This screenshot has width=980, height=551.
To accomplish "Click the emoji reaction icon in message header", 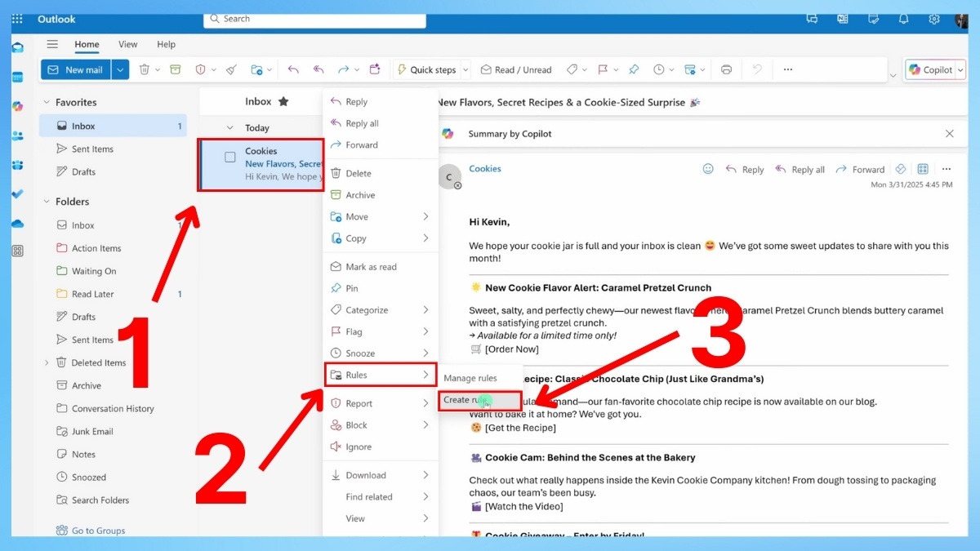I will coord(708,169).
